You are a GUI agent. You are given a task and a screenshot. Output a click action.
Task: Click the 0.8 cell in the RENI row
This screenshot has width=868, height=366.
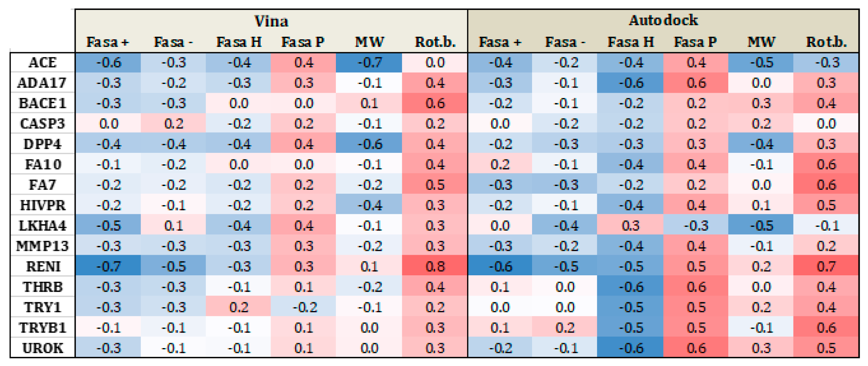[x=435, y=266]
